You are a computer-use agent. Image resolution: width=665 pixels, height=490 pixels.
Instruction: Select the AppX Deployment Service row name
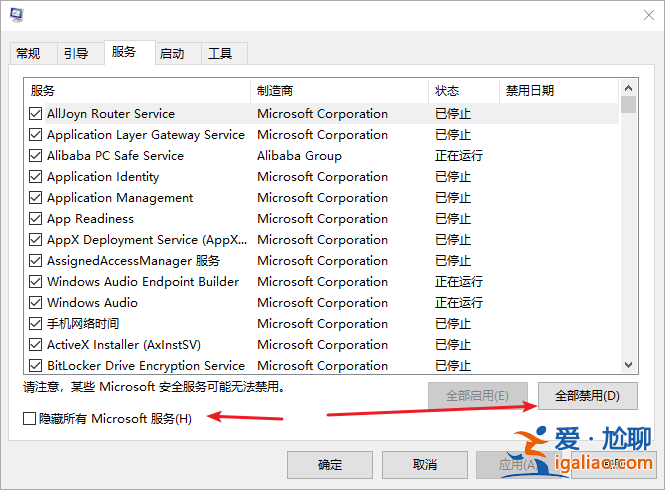[x=147, y=240]
